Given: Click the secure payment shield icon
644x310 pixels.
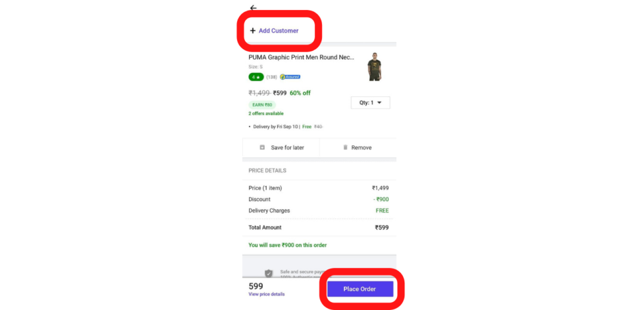Looking at the screenshot, I should [269, 273].
